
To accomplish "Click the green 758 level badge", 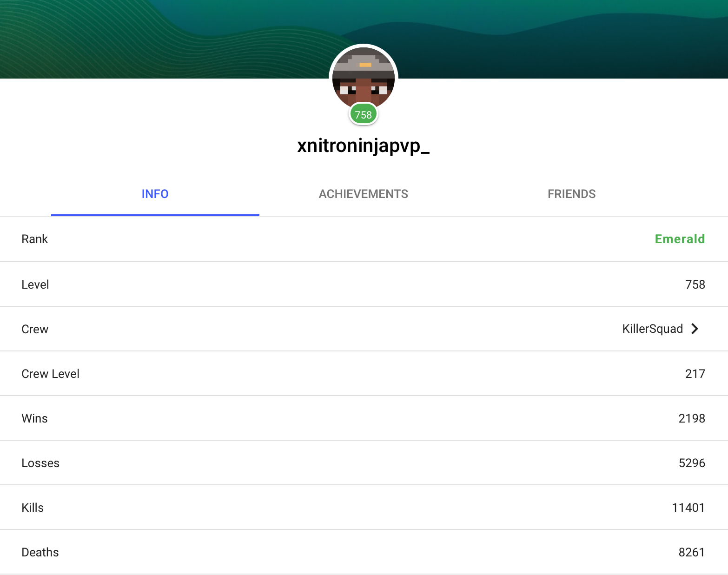I will point(364,114).
